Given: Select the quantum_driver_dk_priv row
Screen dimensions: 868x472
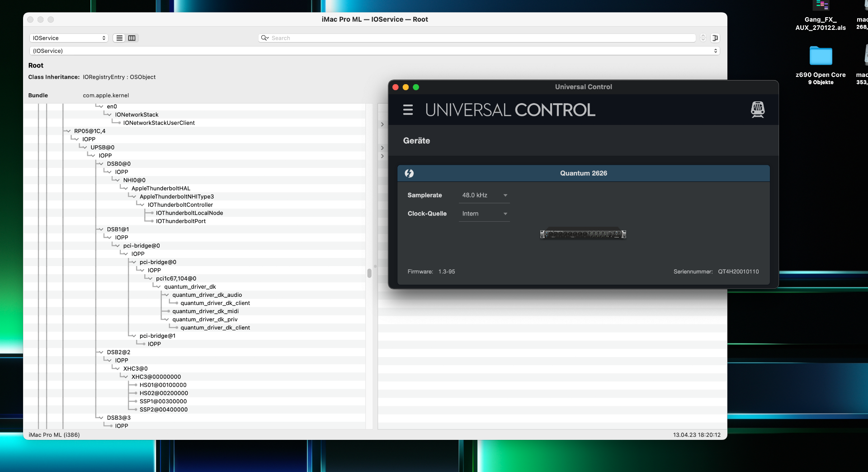Looking at the screenshot, I should pos(205,319).
